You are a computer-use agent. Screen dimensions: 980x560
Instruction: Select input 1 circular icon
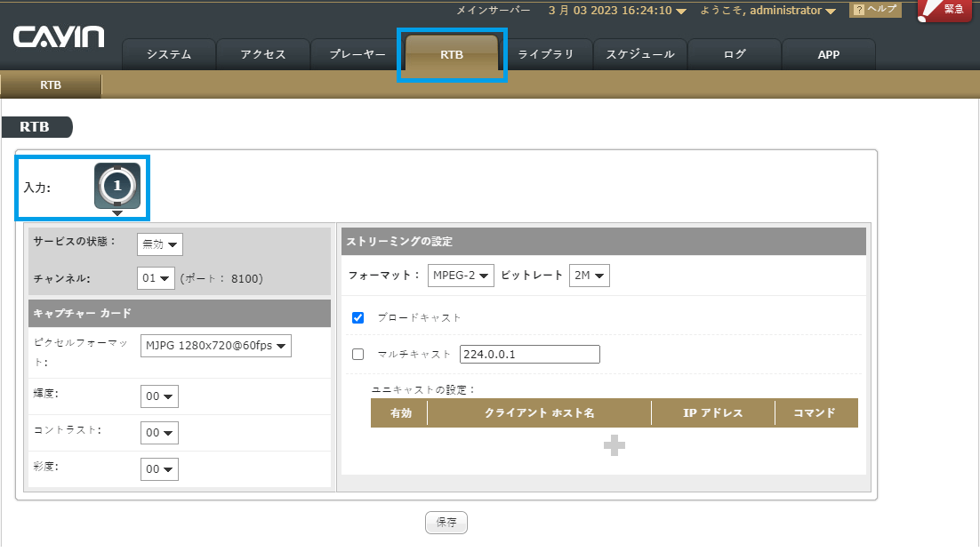pos(117,186)
